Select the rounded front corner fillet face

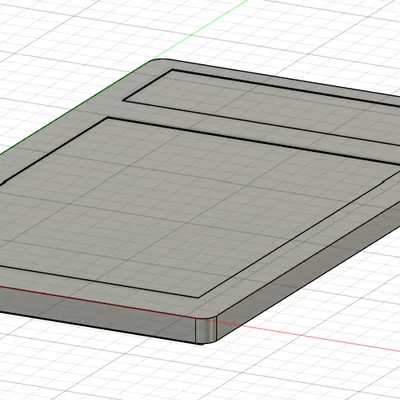click(206, 331)
